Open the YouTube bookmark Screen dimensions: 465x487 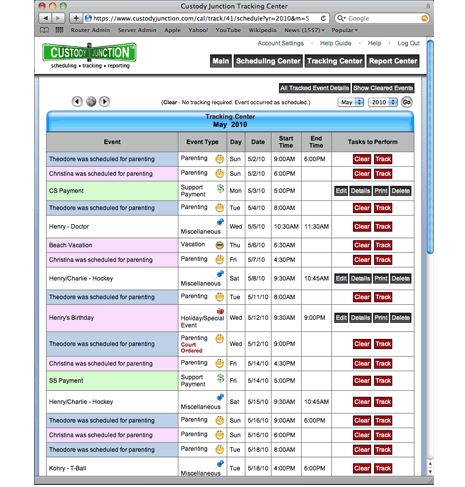[x=228, y=30]
